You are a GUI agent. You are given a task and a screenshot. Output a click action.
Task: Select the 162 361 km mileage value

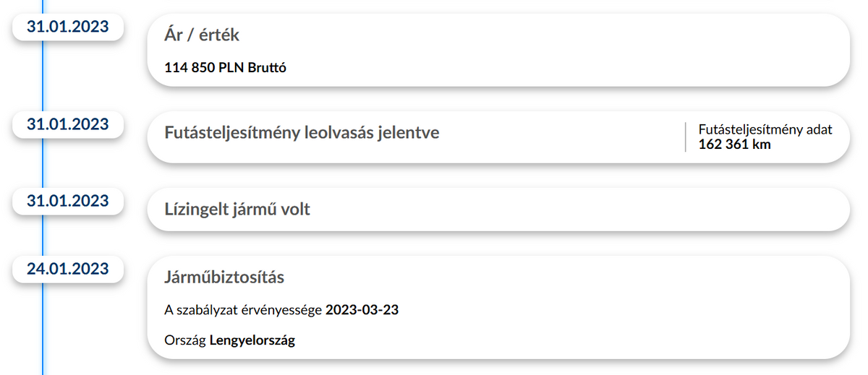pyautogui.click(x=734, y=145)
